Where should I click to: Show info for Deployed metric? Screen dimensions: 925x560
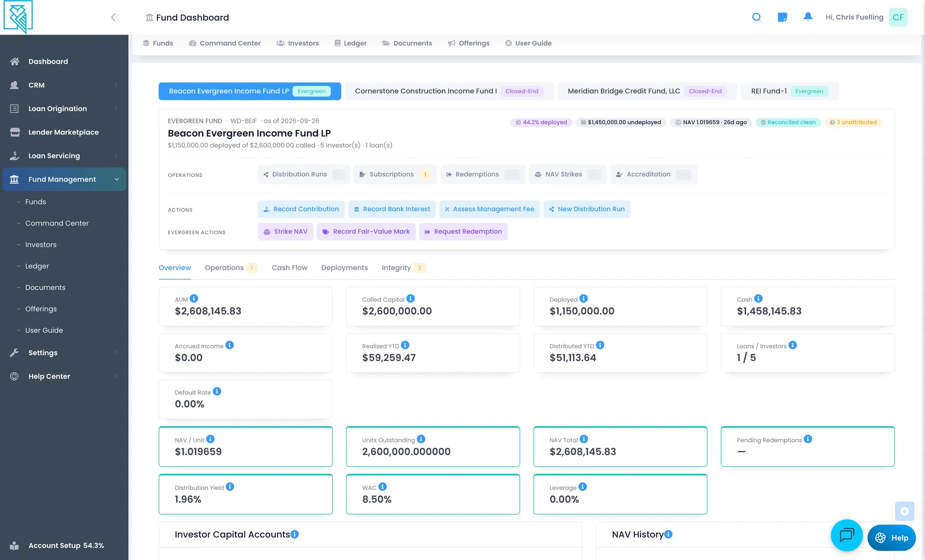click(584, 299)
